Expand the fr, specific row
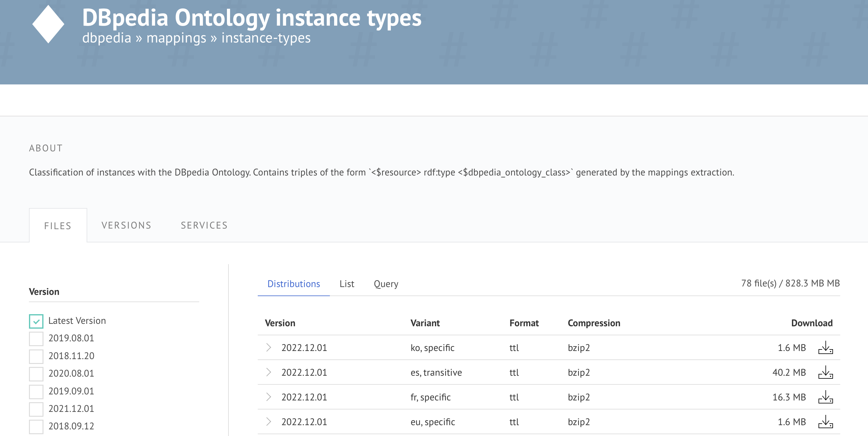868x436 pixels. 269,397
